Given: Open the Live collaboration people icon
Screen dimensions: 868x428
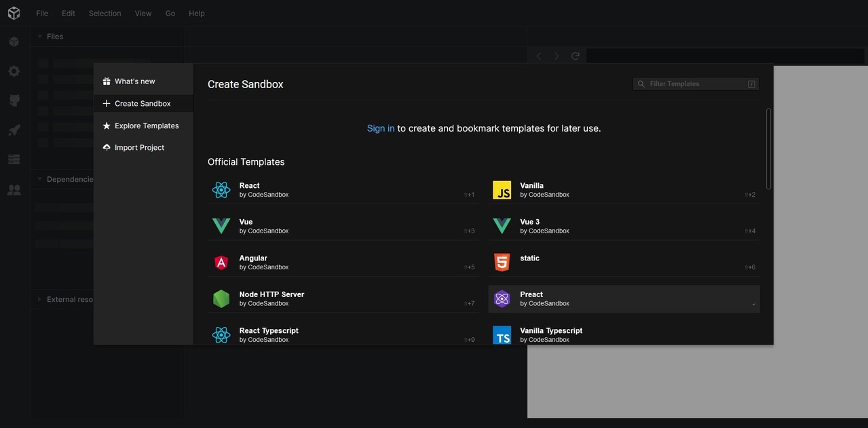Looking at the screenshot, I should point(14,190).
